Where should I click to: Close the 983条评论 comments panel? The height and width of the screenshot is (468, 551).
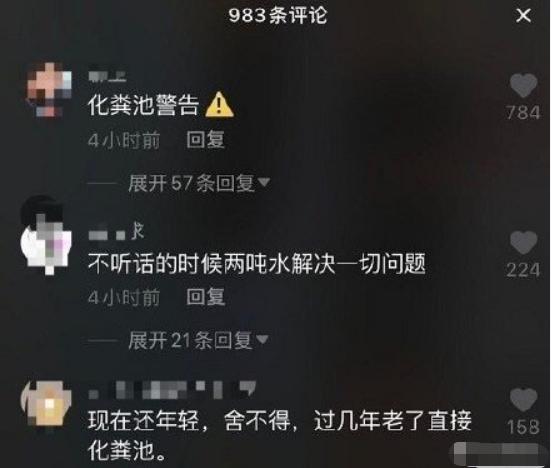pyautogui.click(x=523, y=15)
